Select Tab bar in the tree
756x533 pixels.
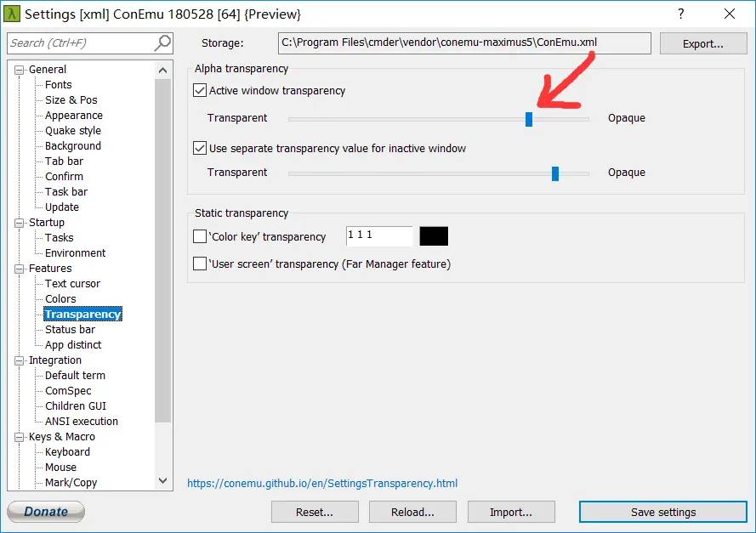click(x=64, y=162)
